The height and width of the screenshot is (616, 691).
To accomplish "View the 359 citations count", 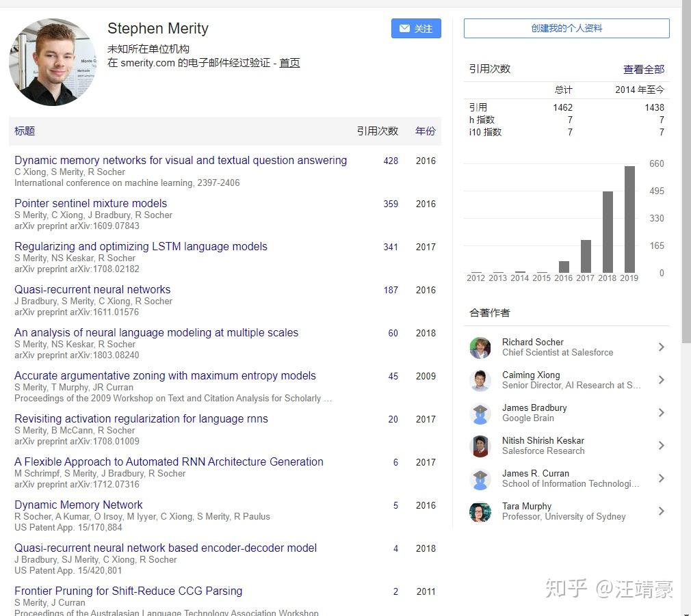I will coord(391,204).
